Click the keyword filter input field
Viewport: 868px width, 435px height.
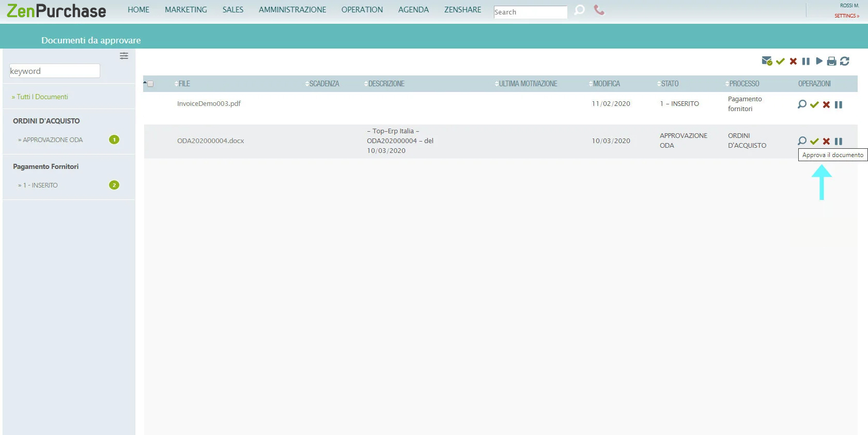[55, 71]
